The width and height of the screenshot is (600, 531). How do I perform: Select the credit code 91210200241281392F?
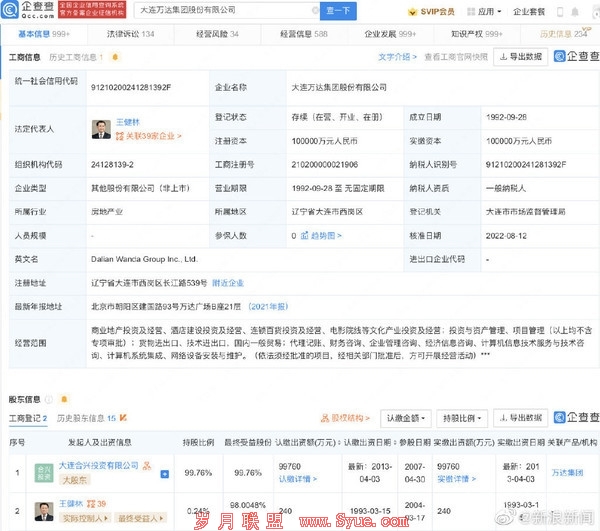131,88
